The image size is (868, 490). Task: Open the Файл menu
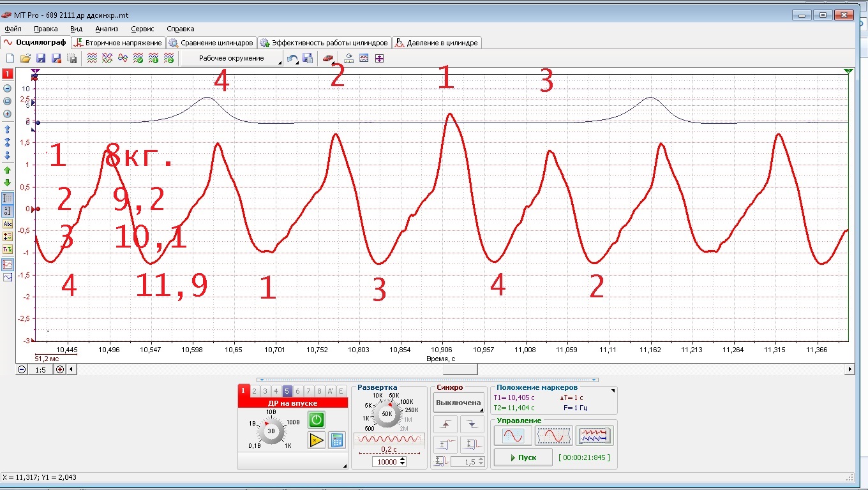pos(13,29)
